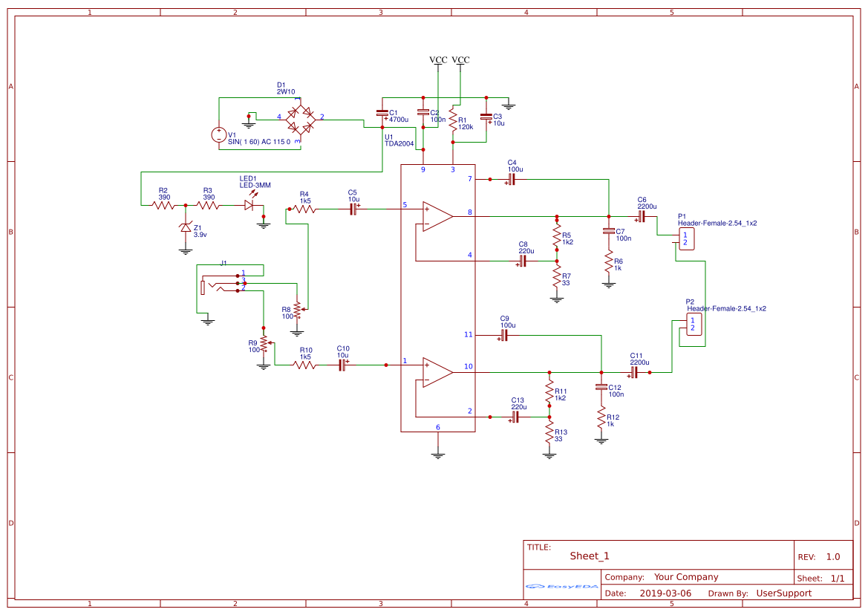Viewport: 868px width, 615px height.
Task: Pick the Z1 zener diode symbol
Action: pos(186,227)
